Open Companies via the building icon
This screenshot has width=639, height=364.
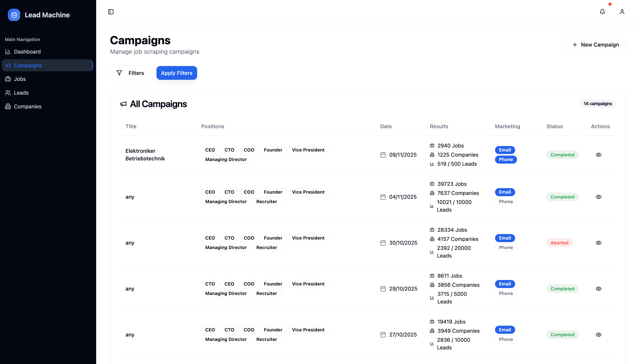pyautogui.click(x=8, y=106)
